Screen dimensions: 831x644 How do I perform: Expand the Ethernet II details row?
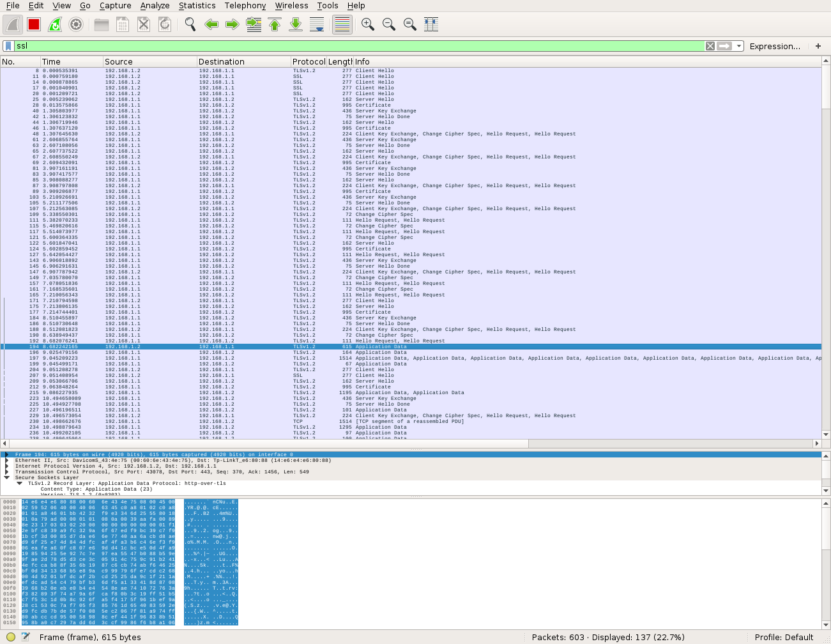(x=7, y=461)
